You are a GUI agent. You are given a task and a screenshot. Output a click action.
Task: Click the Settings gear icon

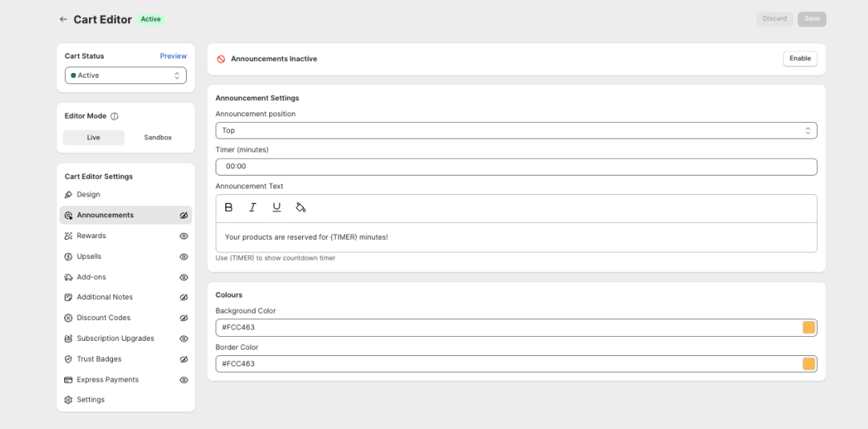(x=68, y=399)
